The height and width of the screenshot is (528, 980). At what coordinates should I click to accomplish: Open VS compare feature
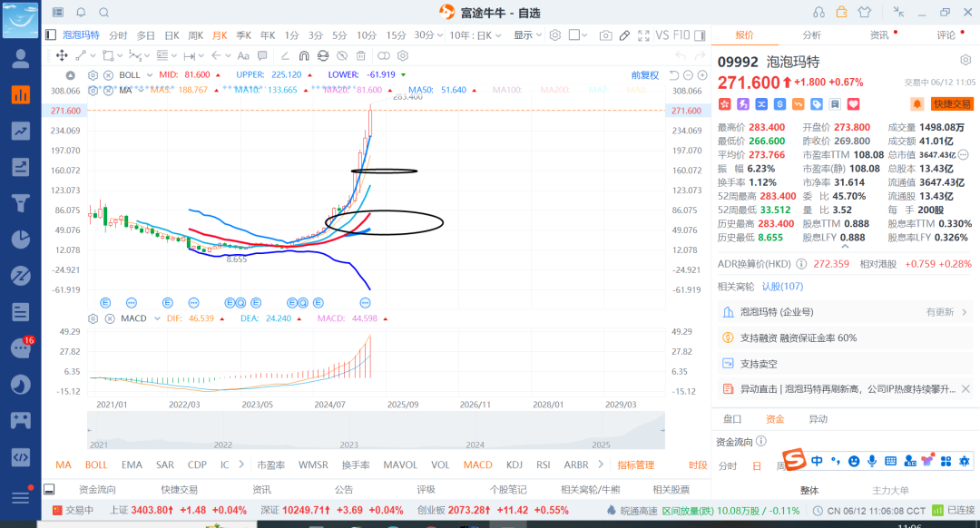coord(661,35)
